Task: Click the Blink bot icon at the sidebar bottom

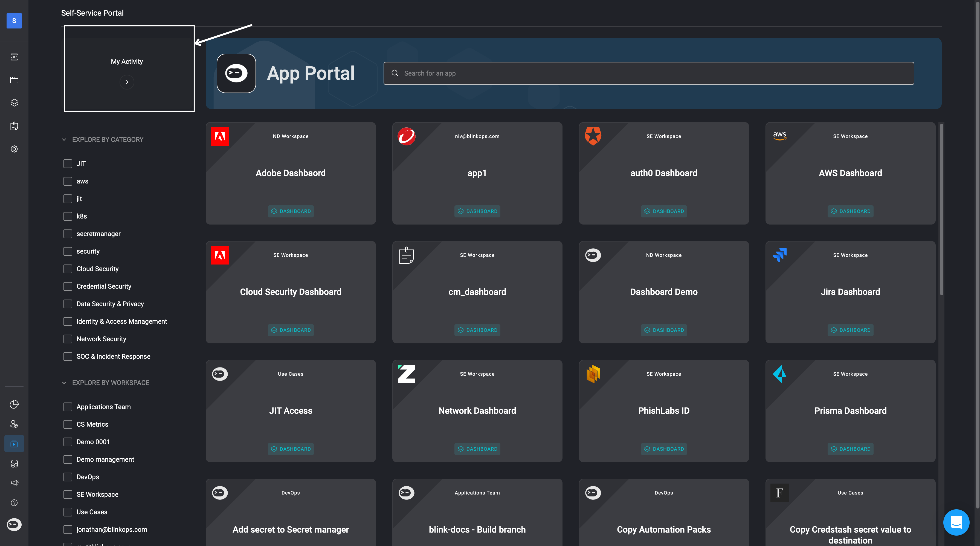Action: [14, 525]
